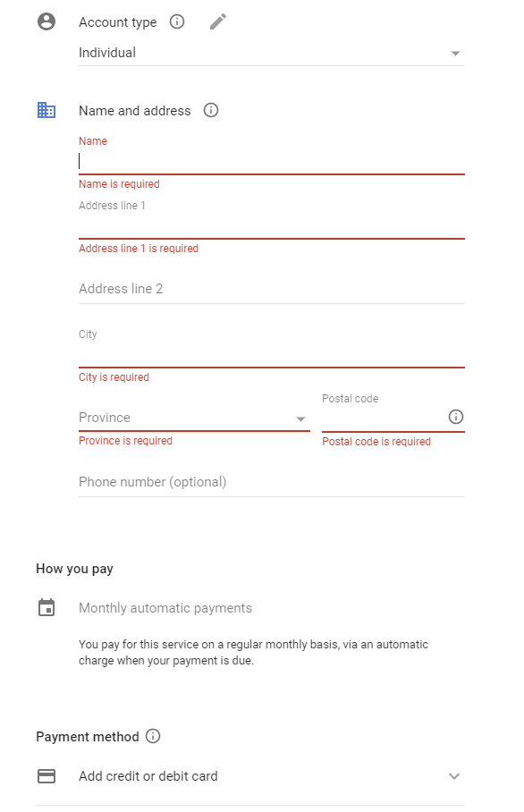This screenshot has height=812, width=524.
Task: Expand the Add credit or debit card chevron
Action: pos(454,775)
